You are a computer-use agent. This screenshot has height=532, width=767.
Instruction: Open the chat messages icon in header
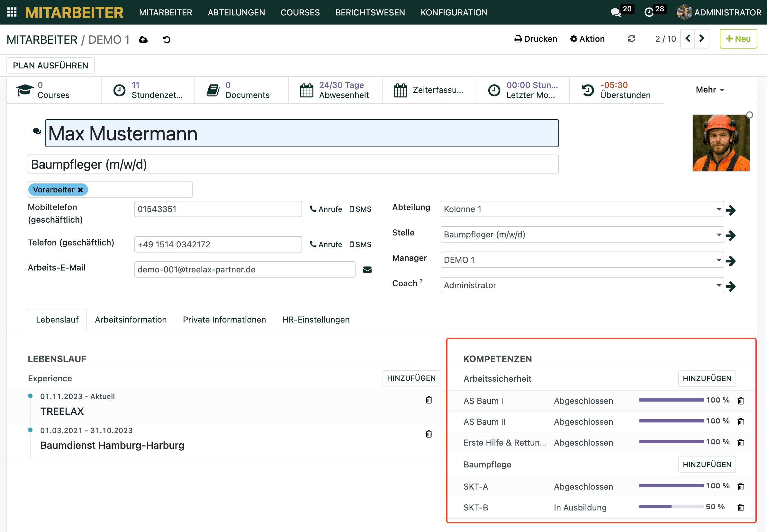[x=615, y=12]
